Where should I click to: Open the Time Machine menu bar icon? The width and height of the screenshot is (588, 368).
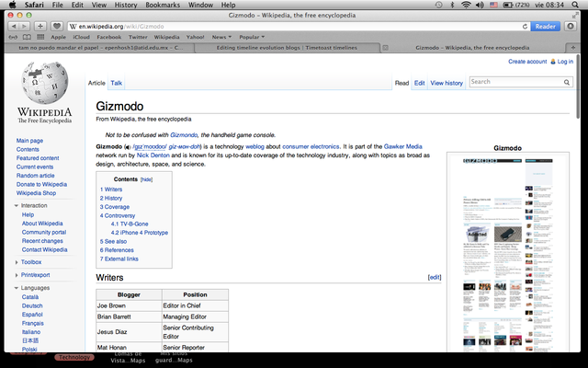pos(438,5)
